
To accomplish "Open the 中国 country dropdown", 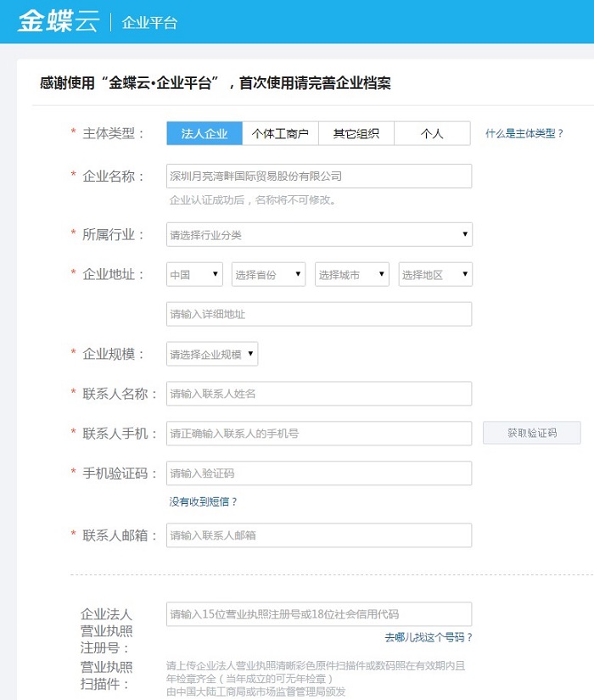I will coord(194,275).
